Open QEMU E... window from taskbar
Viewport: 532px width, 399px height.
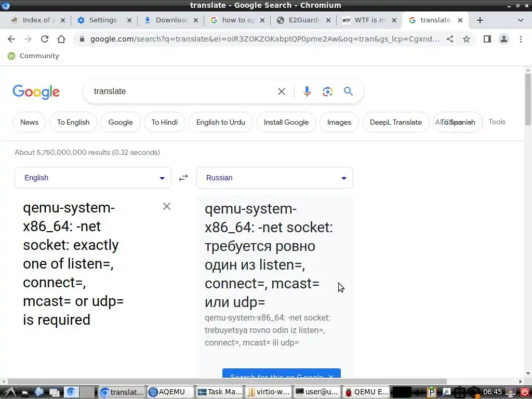(366, 392)
